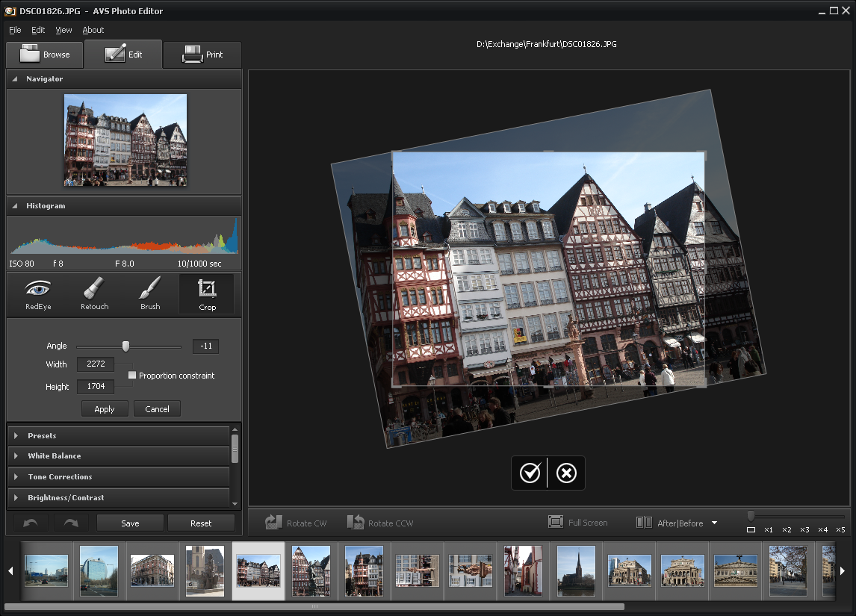Switch to the Browse tab
Screen dimensions: 856x616
tap(44, 54)
